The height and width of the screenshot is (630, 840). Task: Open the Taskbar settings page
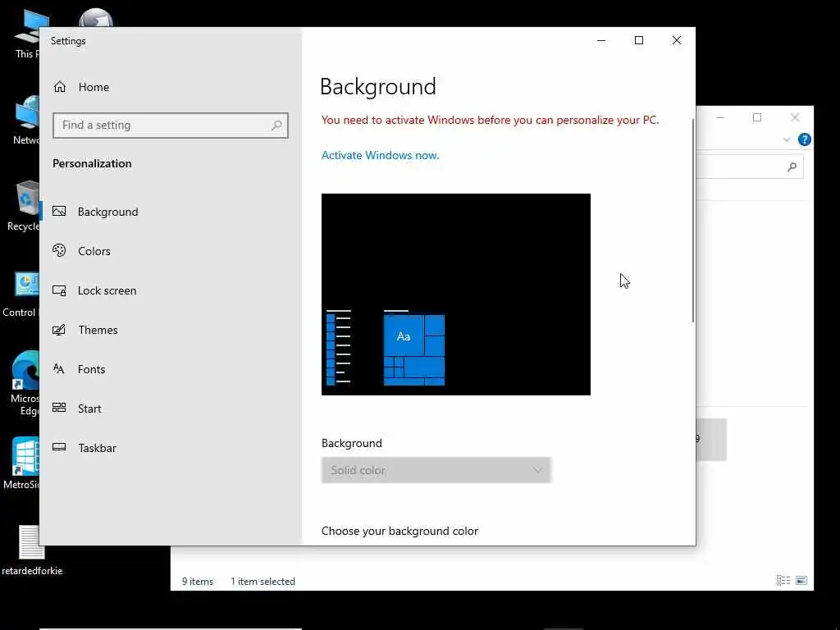(x=171, y=448)
